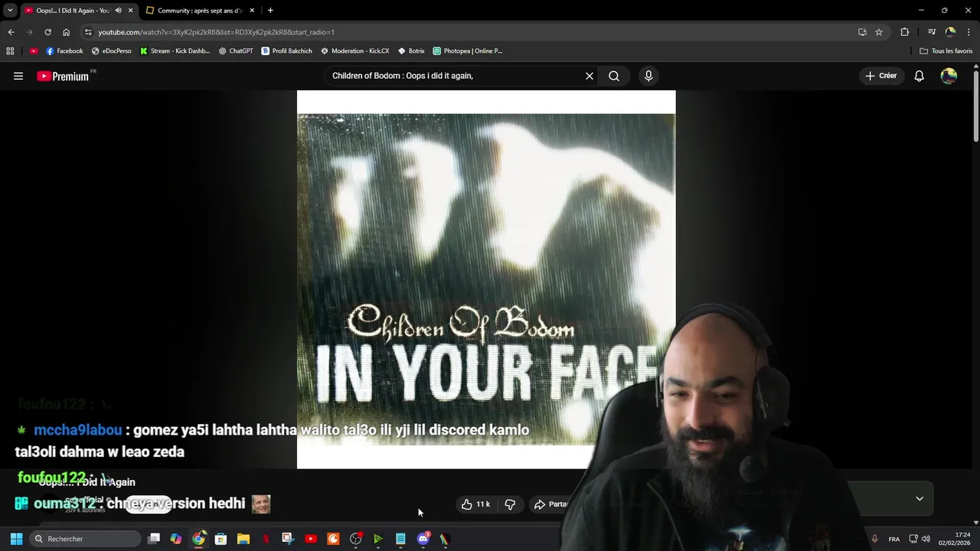Click the Children Of Bodom video player
Viewport: 980px width, 551px height.
coord(486,279)
